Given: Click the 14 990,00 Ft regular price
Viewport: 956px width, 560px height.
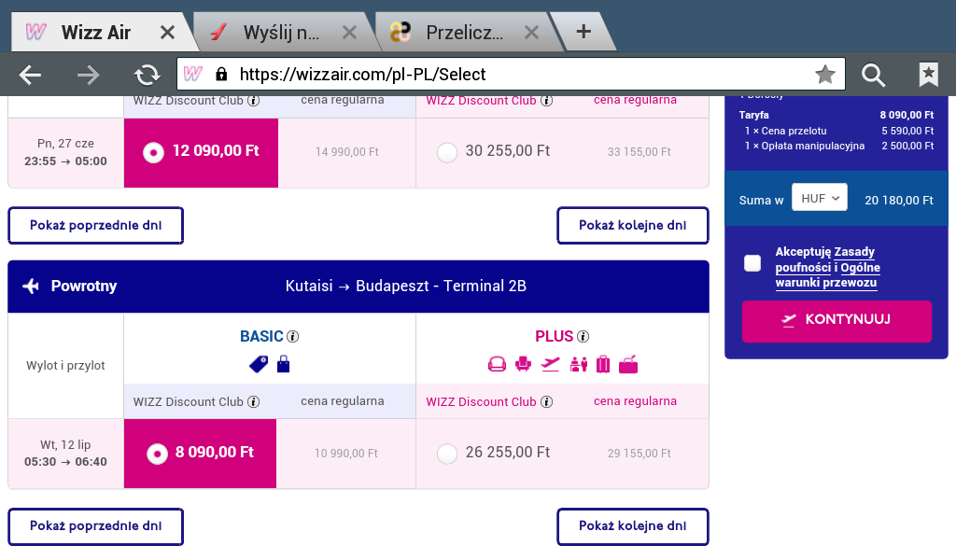Looking at the screenshot, I should tap(347, 152).
